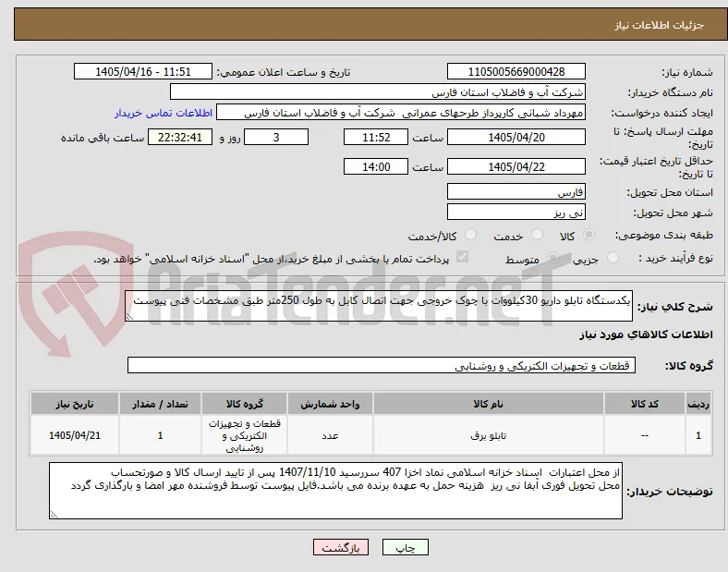Viewport: 728px width, 572px height.
Task: Click the row number cell 1
Action: coord(698,435)
